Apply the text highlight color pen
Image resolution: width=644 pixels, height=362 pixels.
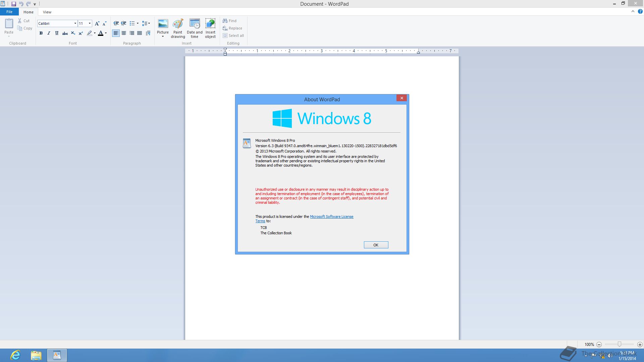click(89, 33)
